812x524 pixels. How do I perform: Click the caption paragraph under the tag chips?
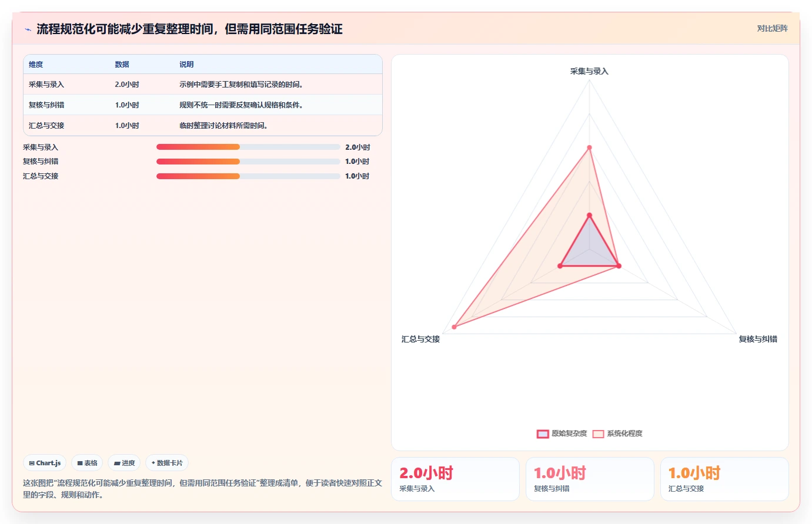coord(202,489)
